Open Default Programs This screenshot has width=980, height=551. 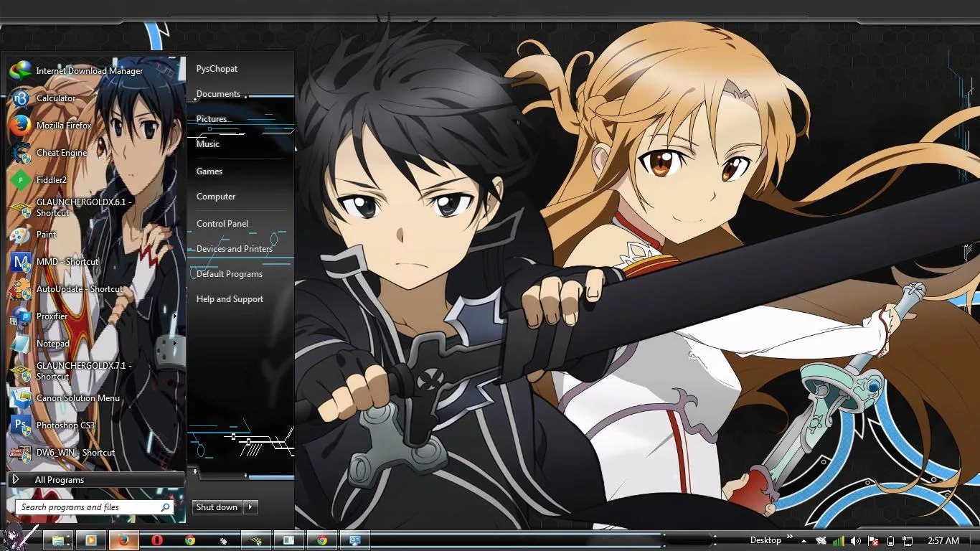[230, 274]
